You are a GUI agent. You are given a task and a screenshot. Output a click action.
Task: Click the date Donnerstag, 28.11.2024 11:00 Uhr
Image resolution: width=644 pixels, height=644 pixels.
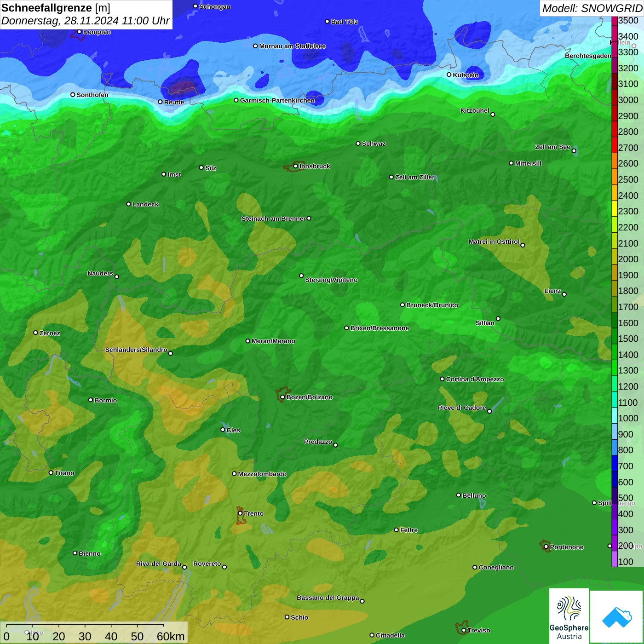point(86,21)
